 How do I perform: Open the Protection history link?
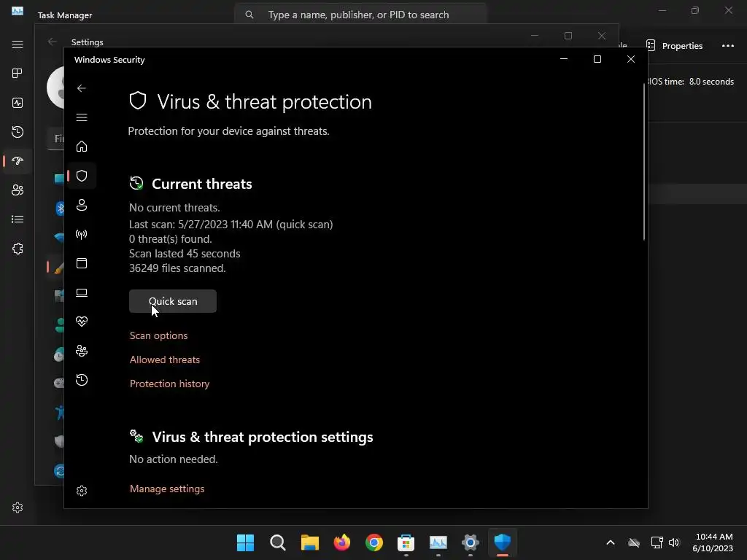pyautogui.click(x=169, y=384)
